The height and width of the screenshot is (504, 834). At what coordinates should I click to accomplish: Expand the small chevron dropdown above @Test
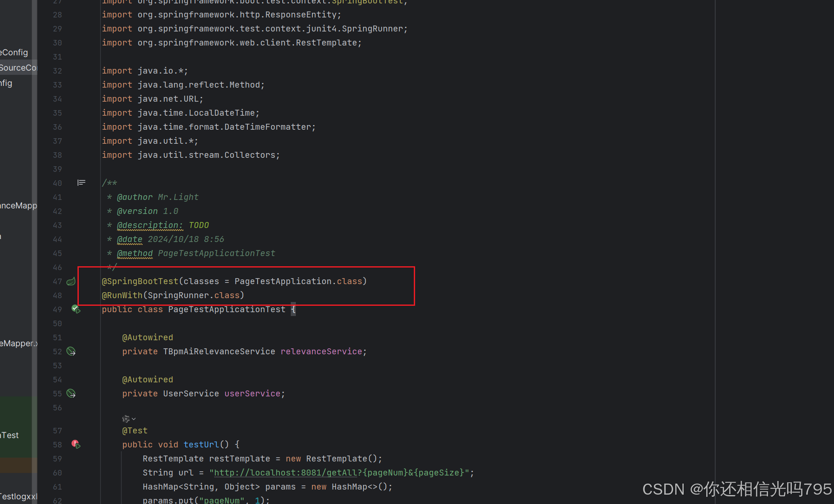(134, 419)
